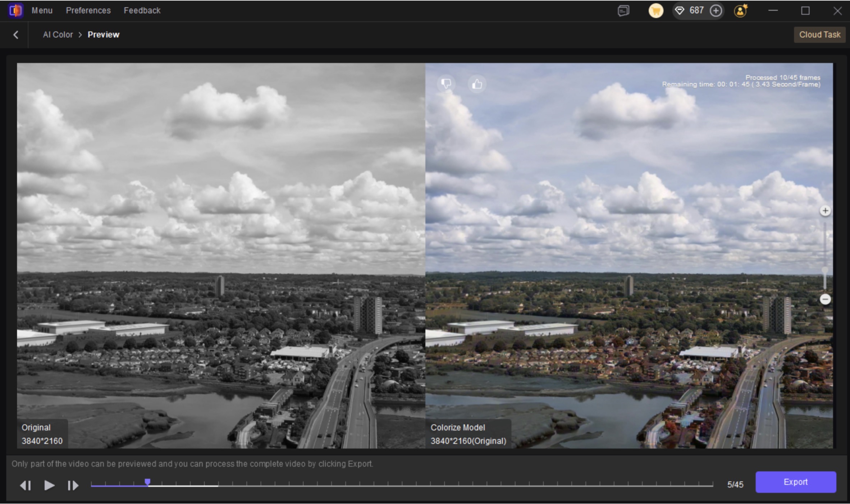Open the Cloud Task button
The image size is (850, 504).
(x=819, y=35)
